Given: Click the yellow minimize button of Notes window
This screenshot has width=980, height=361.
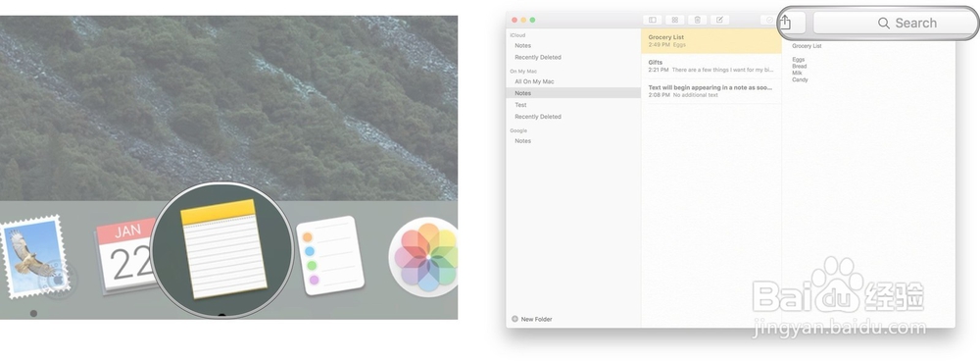Looking at the screenshot, I should (523, 20).
